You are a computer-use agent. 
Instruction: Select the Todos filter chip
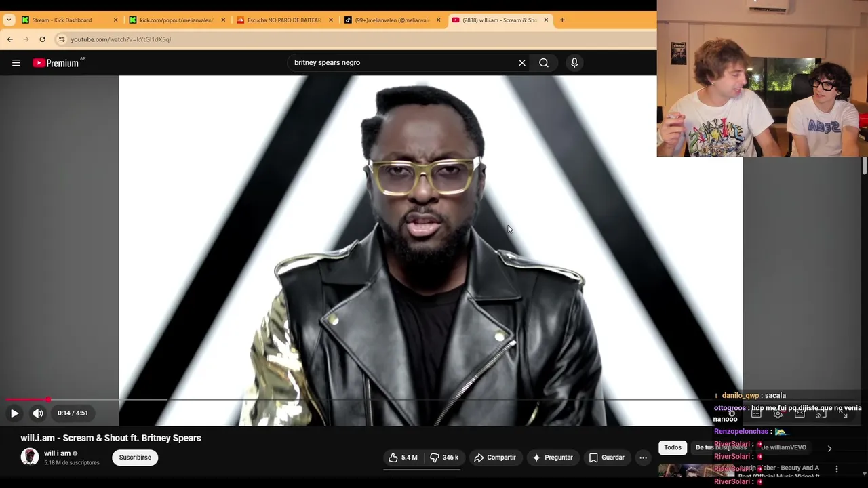click(673, 447)
